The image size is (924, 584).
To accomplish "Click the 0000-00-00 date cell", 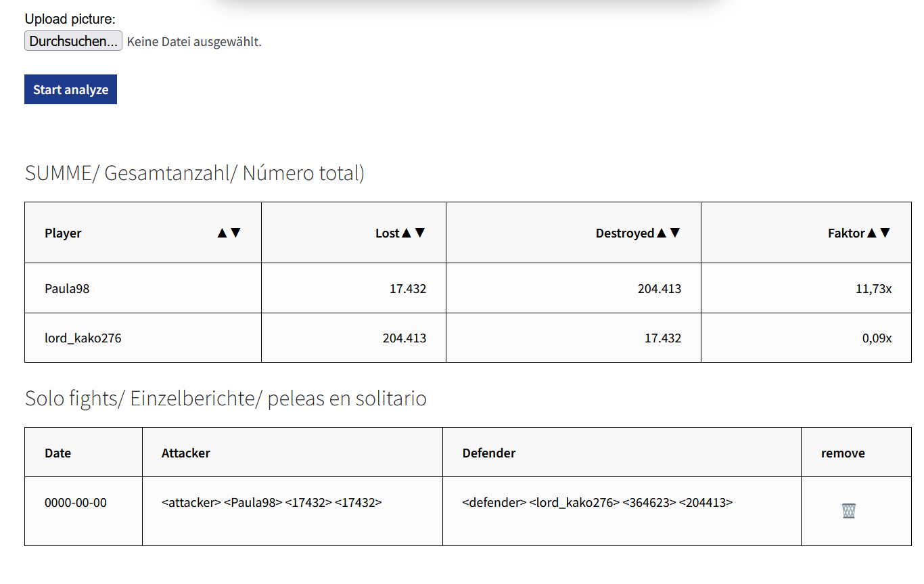I will [x=76, y=503].
